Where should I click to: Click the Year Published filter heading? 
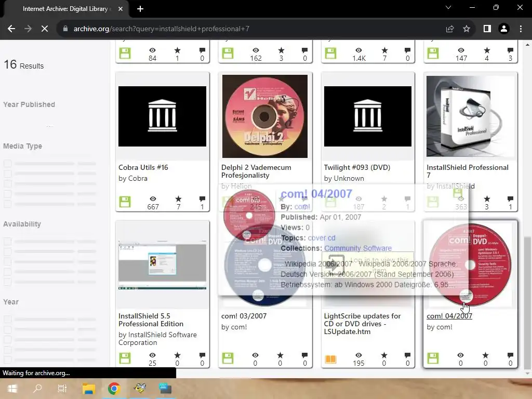coord(29,104)
